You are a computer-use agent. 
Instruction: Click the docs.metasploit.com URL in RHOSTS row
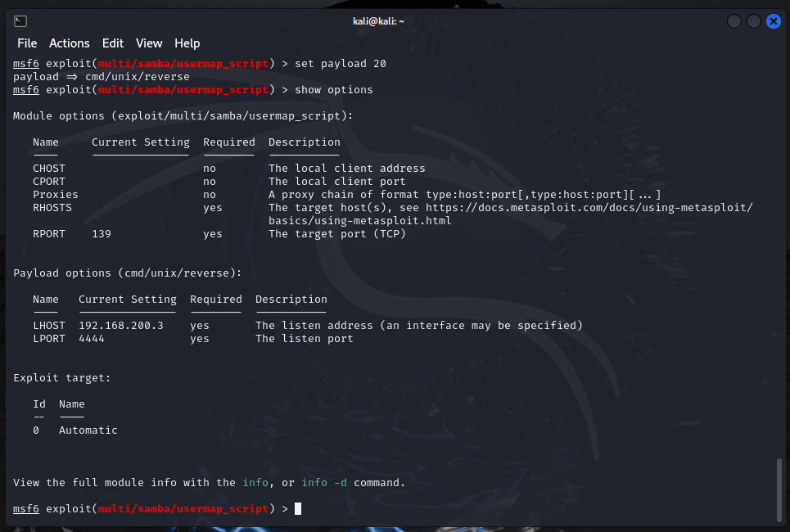point(589,208)
